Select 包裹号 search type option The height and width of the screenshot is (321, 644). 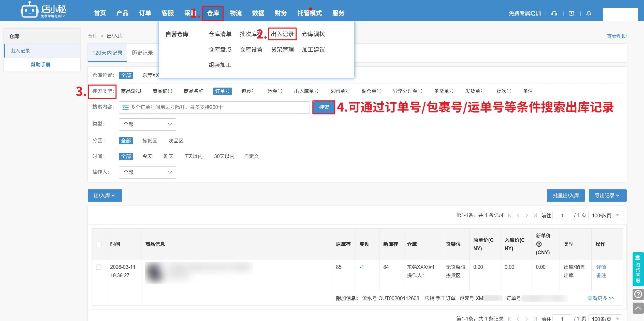coord(248,91)
